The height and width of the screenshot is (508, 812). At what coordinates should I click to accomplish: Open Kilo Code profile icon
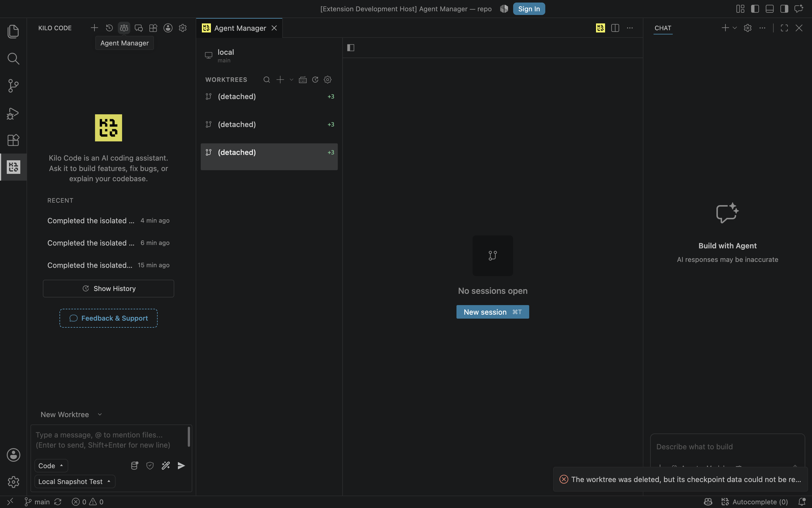point(168,28)
